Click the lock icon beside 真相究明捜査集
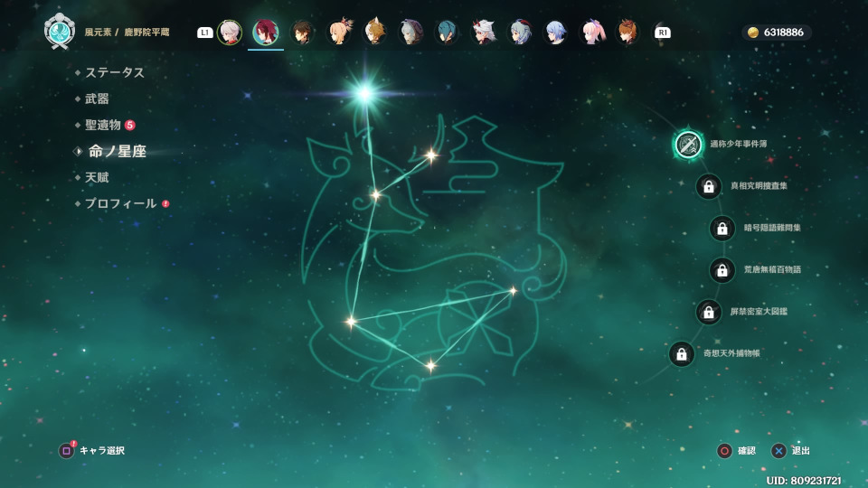Screen dimensions: 868x488 [x=709, y=186]
